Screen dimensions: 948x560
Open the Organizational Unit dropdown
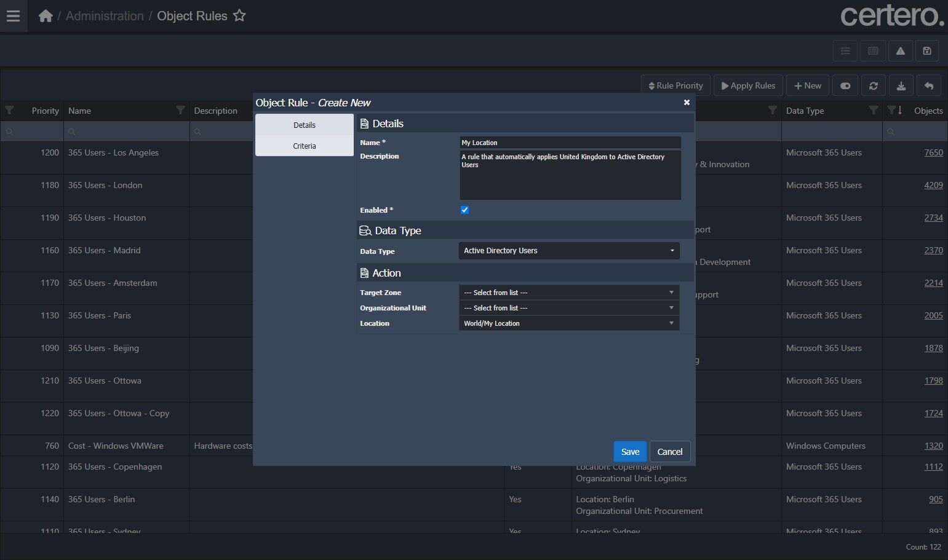tap(569, 308)
